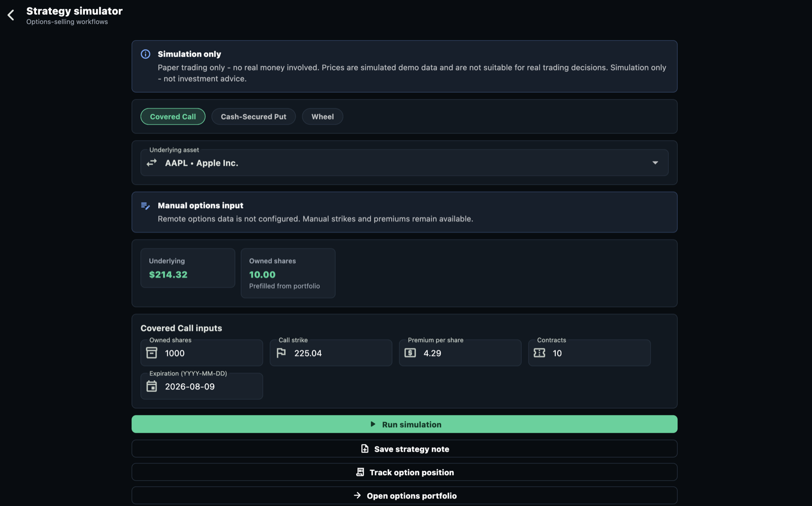Click the flag icon in Call strike field
The height and width of the screenshot is (506, 812).
281,353
